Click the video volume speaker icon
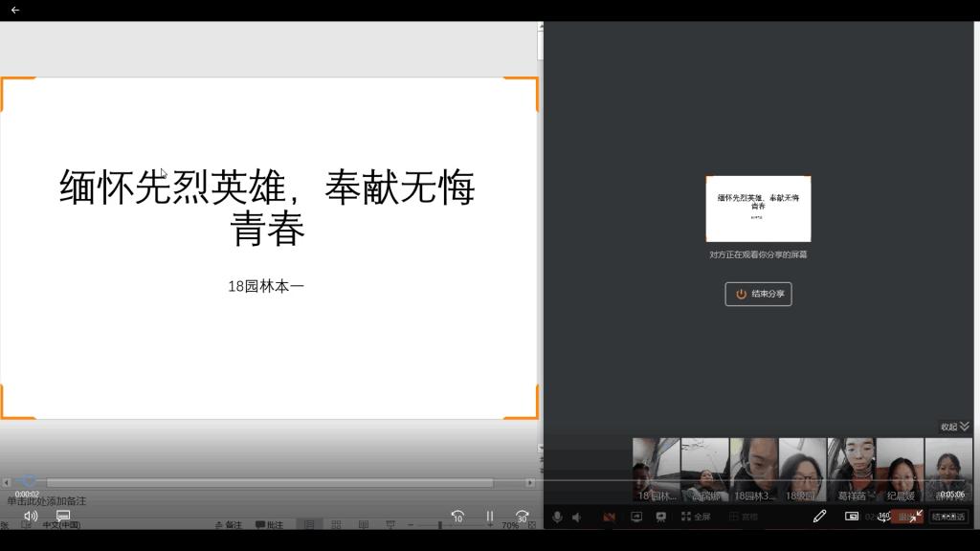980x551 pixels. tap(31, 516)
